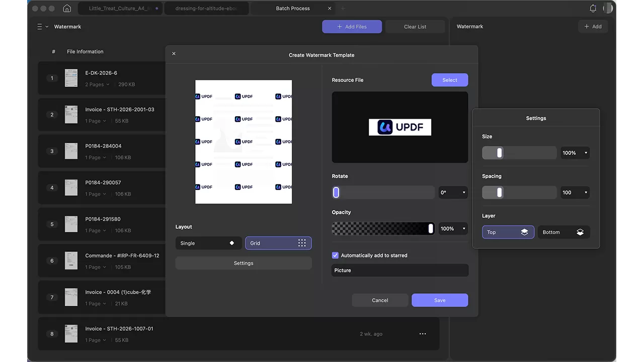The width and height of the screenshot is (644, 362).
Task: Add a new tab with plus icon
Action: click(343, 9)
